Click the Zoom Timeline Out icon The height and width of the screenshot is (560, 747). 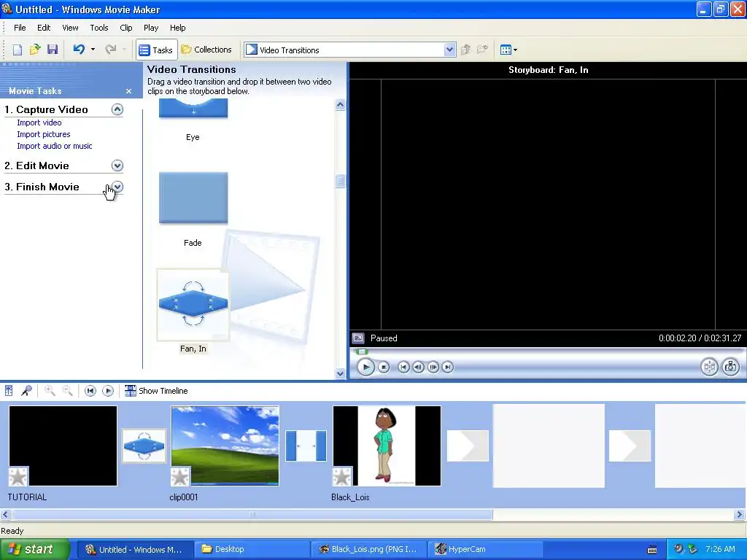coord(67,391)
